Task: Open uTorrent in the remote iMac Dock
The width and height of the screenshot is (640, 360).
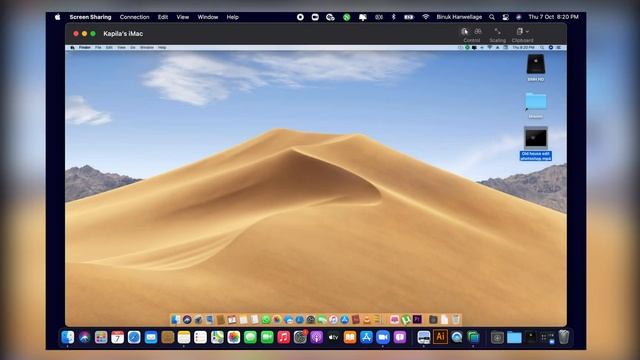Action: click(405, 320)
